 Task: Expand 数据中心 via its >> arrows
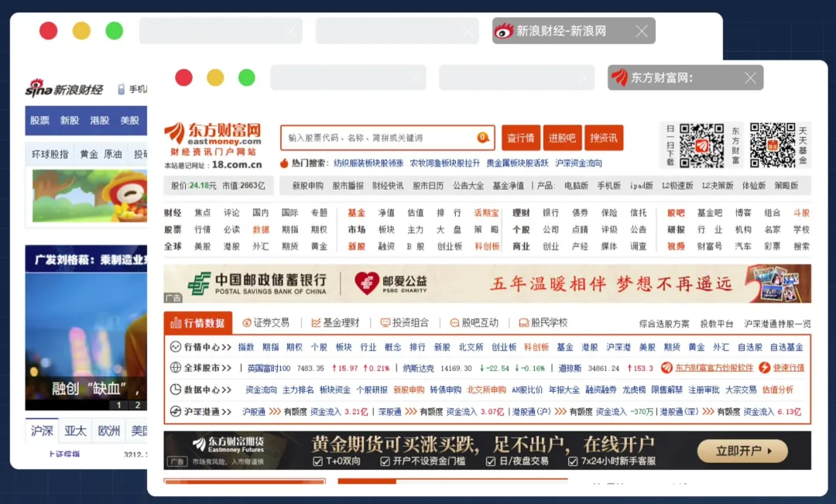coord(226,390)
